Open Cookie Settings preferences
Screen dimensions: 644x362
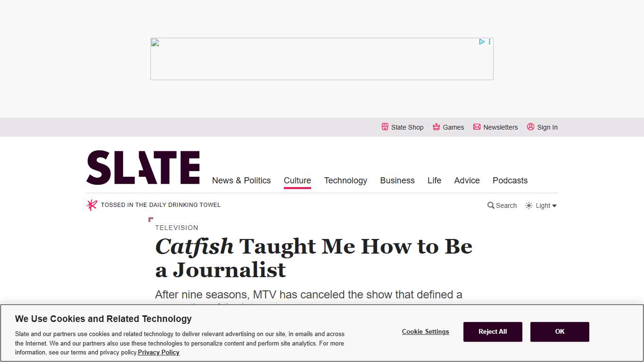pos(425,332)
